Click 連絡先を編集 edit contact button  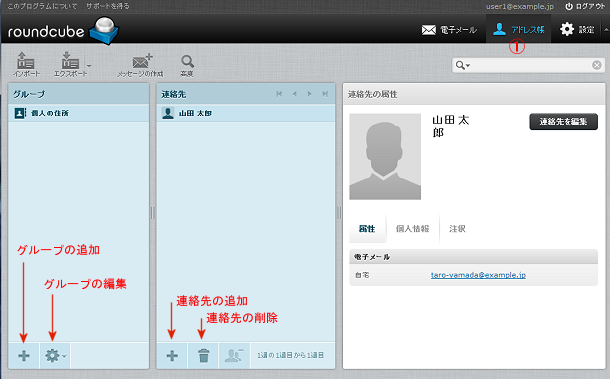[x=563, y=122]
